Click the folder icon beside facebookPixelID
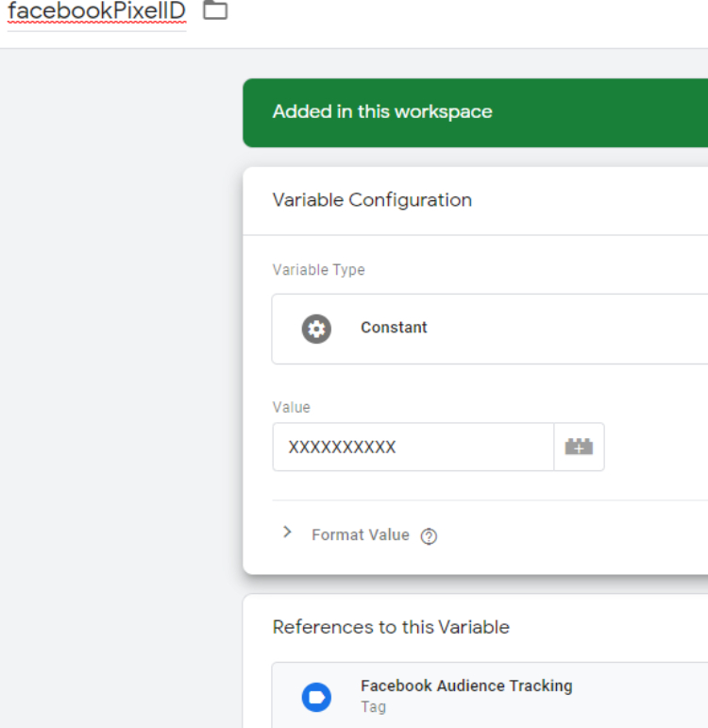Image resolution: width=708 pixels, height=728 pixels. click(215, 10)
